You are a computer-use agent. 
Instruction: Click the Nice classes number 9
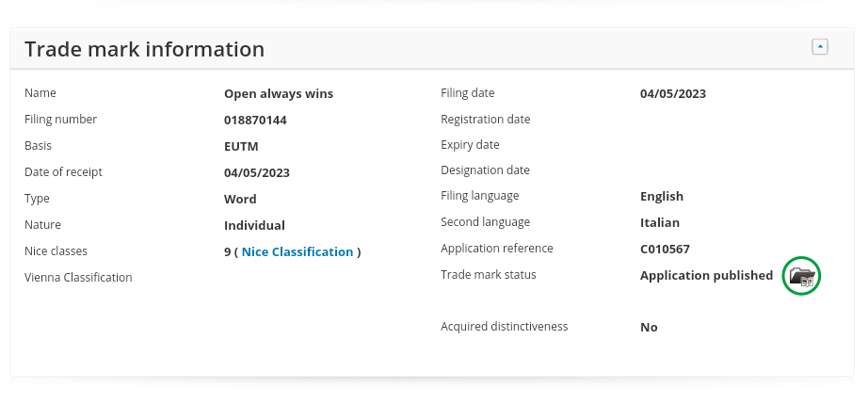tap(228, 252)
